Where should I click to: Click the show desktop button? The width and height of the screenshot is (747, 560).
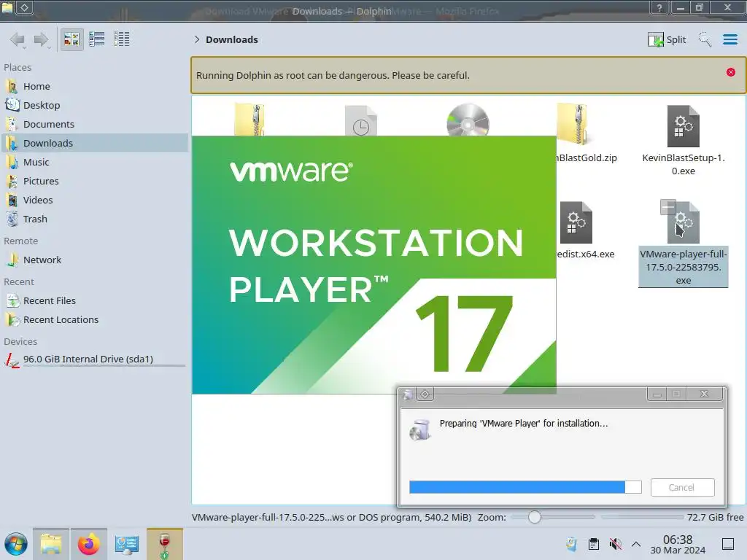tap(728, 544)
